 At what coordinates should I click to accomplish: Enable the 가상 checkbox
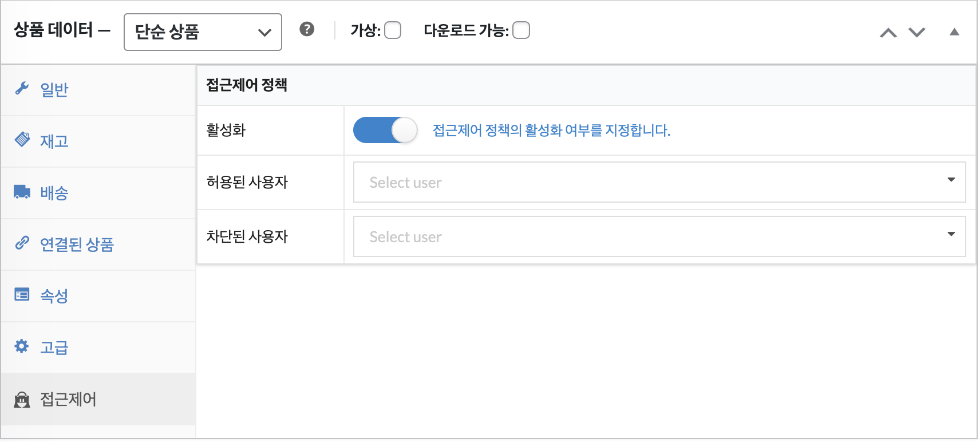click(393, 30)
